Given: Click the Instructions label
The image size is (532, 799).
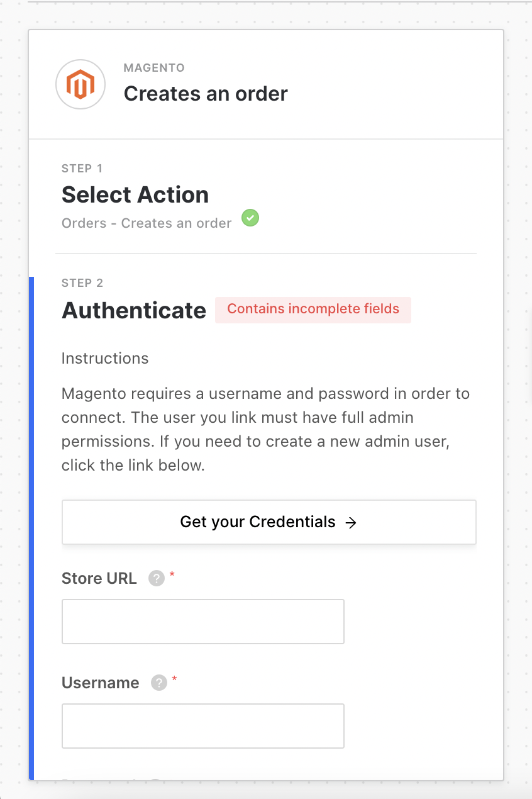Looking at the screenshot, I should pos(105,359).
